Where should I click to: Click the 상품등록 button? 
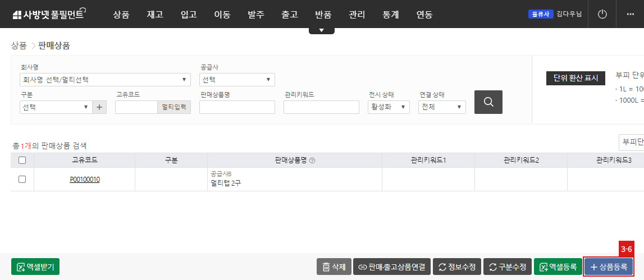click(608, 267)
